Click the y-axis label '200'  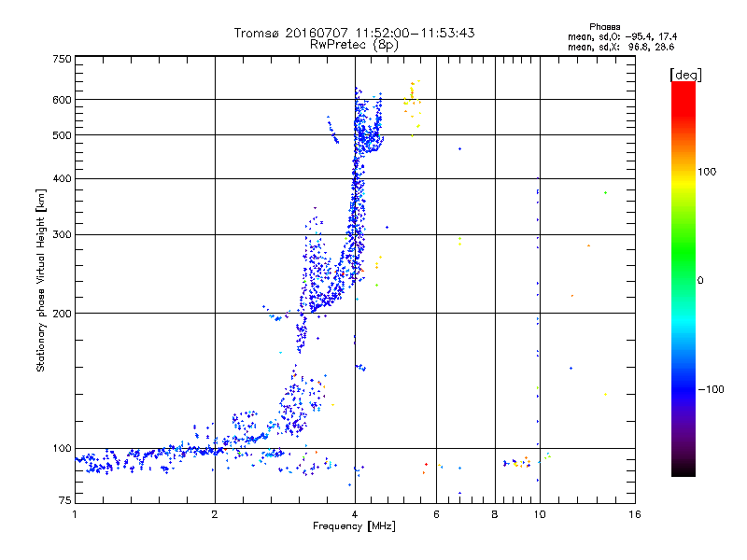(62, 314)
